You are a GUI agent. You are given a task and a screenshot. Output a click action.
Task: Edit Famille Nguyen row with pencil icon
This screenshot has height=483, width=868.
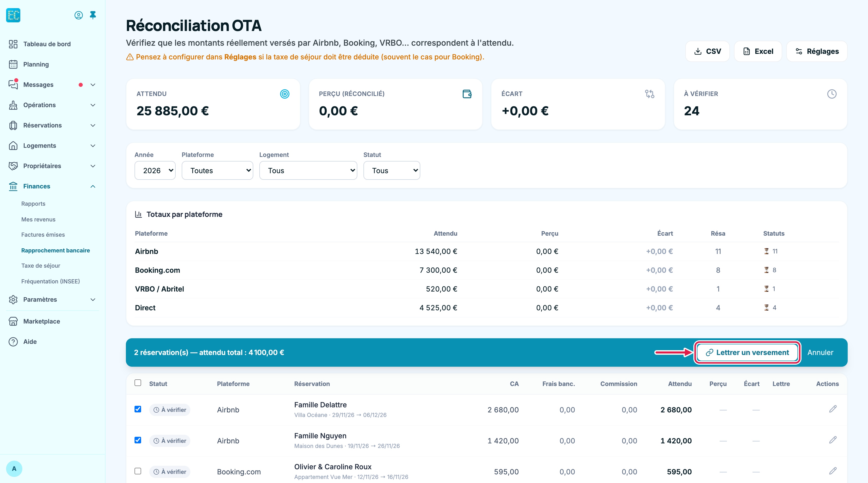point(833,440)
